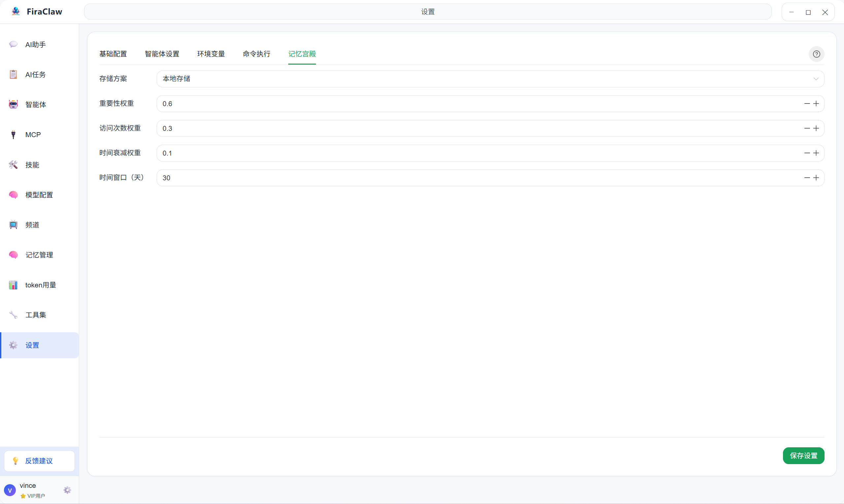Click the 存储方案 label
The width and height of the screenshot is (844, 504).
[113, 79]
